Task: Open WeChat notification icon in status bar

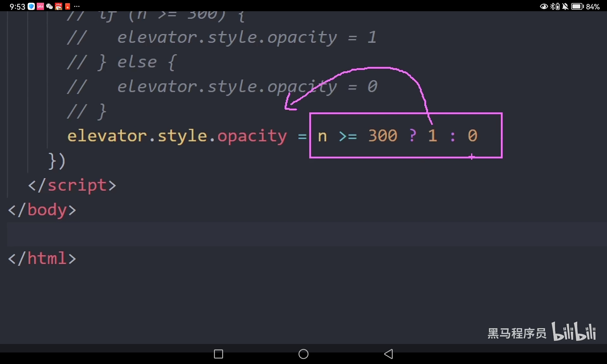Action: 49,6
